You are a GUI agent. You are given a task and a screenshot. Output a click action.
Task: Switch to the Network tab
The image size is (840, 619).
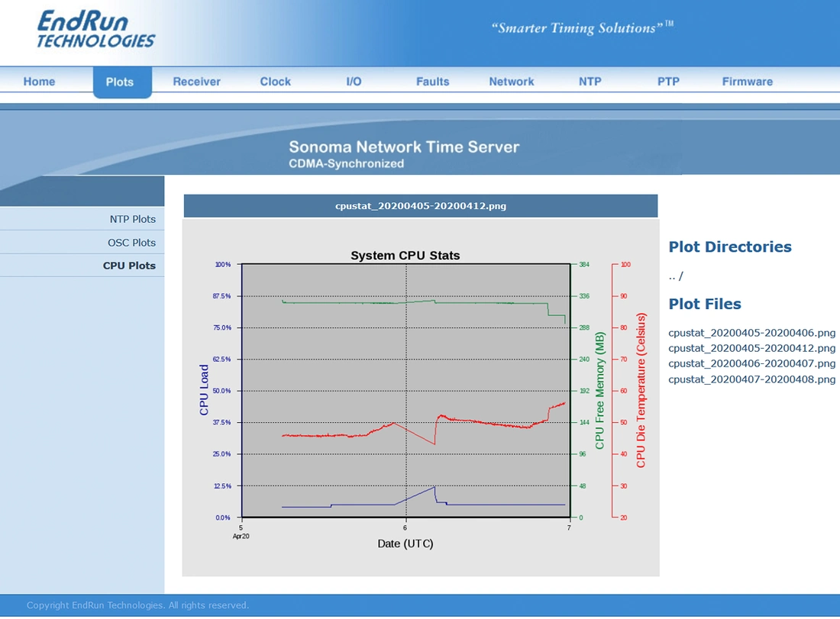511,82
